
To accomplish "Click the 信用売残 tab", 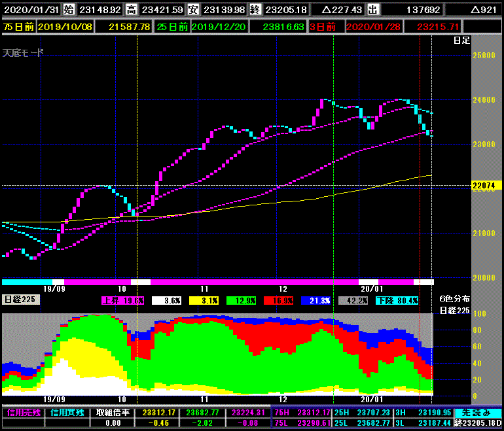I will [22, 413].
